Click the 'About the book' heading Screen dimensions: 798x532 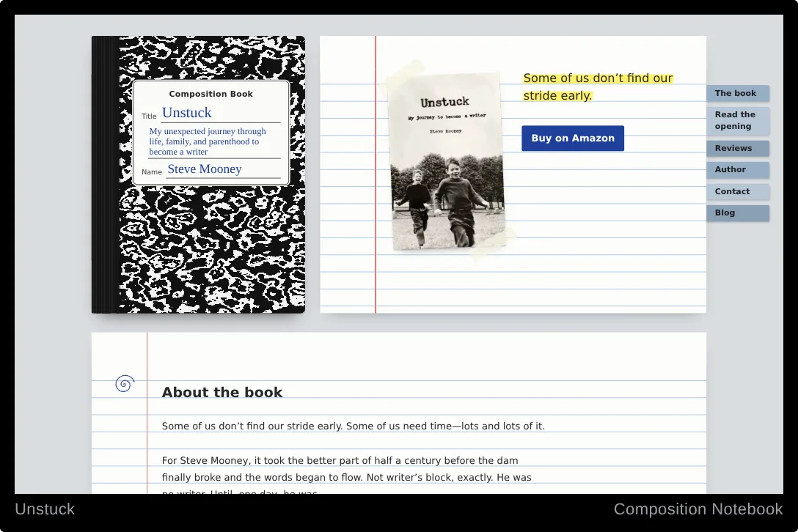222,392
